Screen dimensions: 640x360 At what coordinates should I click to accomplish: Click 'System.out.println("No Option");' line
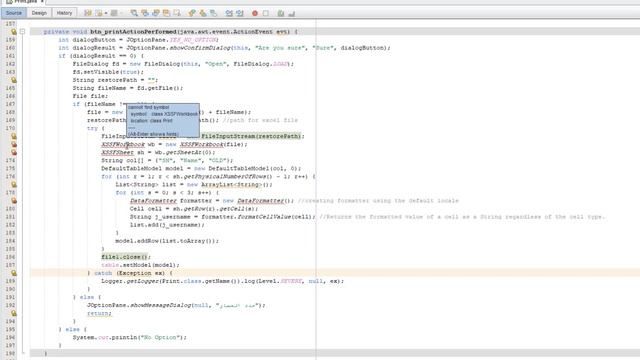click(130, 338)
